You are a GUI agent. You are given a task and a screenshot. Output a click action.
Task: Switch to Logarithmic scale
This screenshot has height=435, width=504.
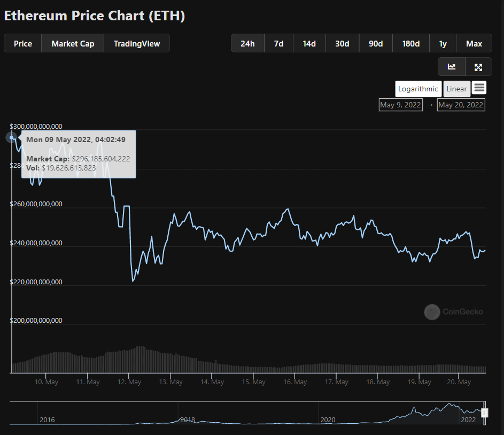418,89
